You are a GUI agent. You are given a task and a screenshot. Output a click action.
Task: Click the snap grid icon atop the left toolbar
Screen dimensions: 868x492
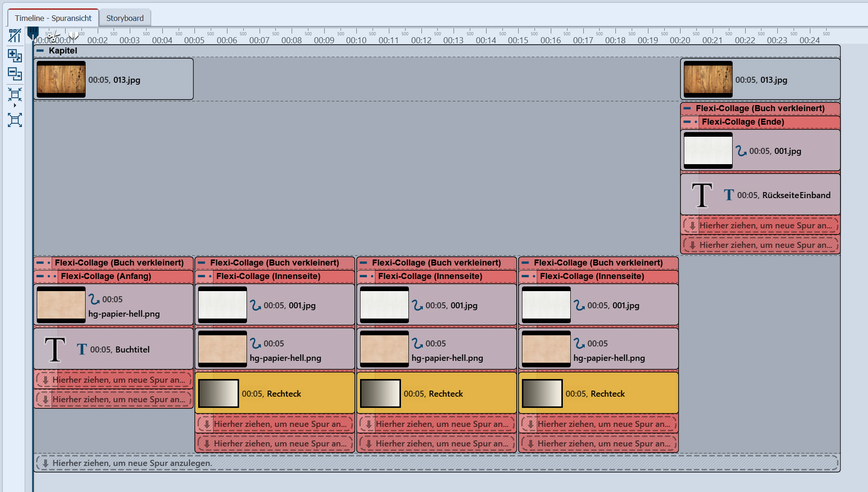tap(14, 35)
